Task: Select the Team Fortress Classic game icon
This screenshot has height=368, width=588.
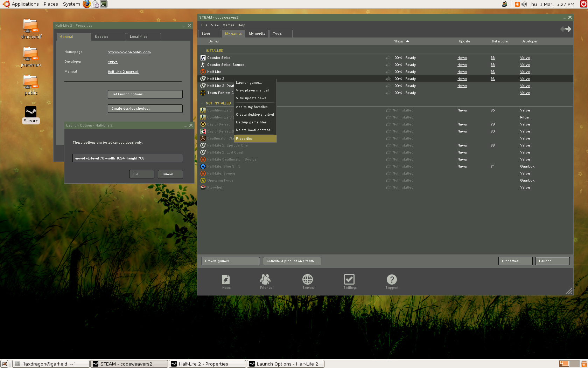Action: [x=203, y=93]
